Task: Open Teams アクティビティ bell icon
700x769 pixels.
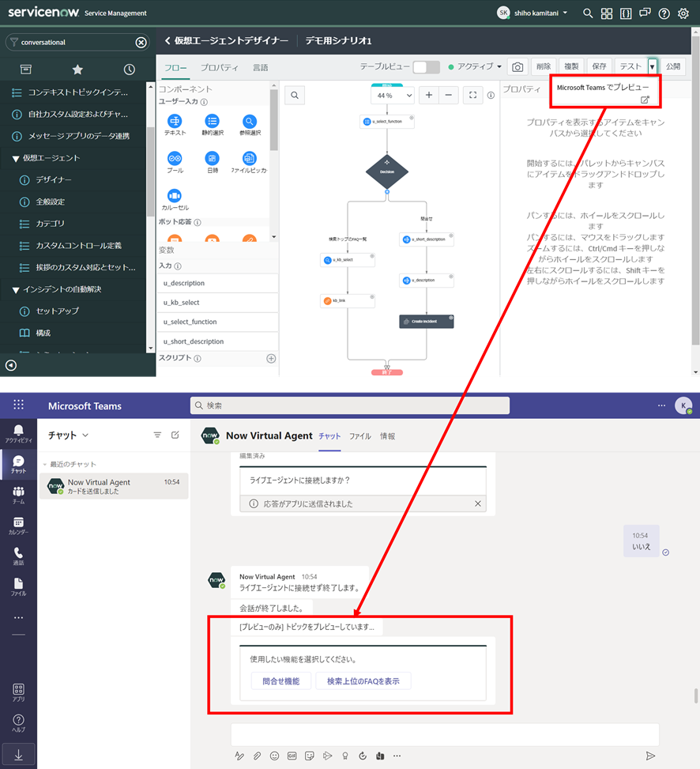Action: point(18,434)
